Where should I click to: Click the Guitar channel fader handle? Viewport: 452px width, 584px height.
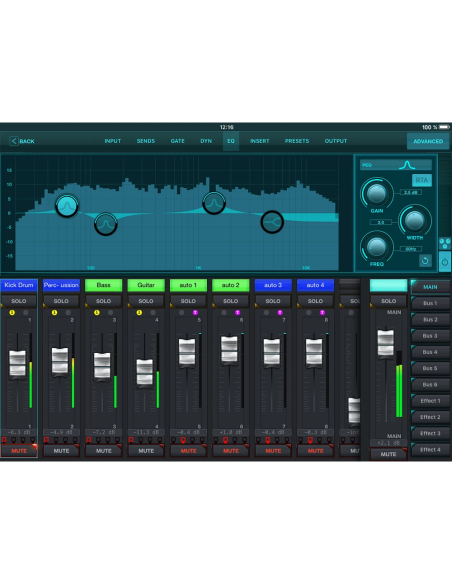click(x=144, y=373)
